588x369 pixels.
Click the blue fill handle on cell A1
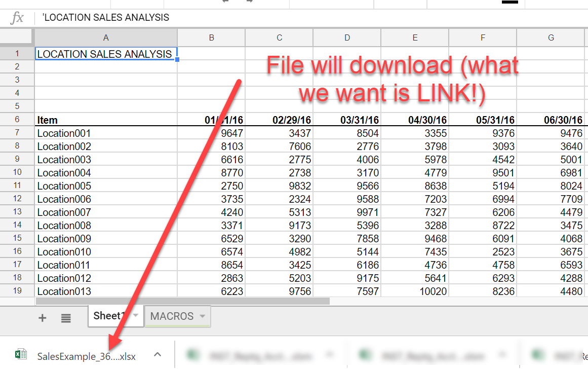tap(176, 60)
